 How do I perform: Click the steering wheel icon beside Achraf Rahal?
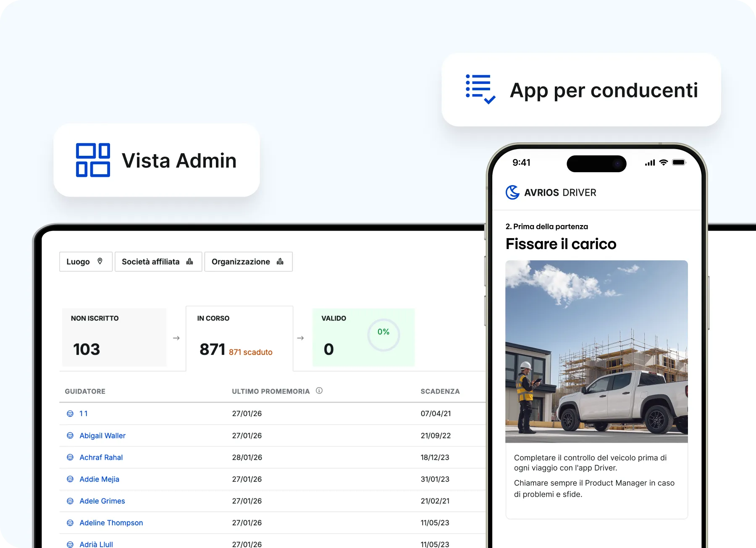[x=70, y=457]
